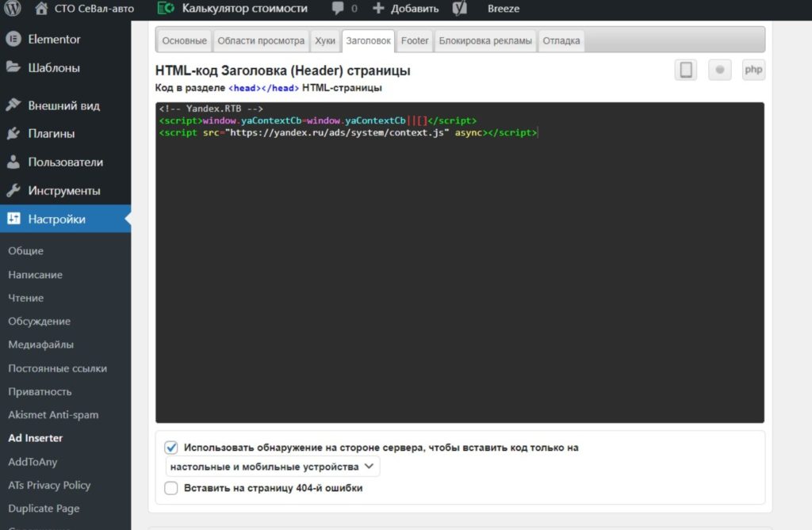Uncheck server-side detection checkbox
812x530 pixels.
(x=171, y=447)
